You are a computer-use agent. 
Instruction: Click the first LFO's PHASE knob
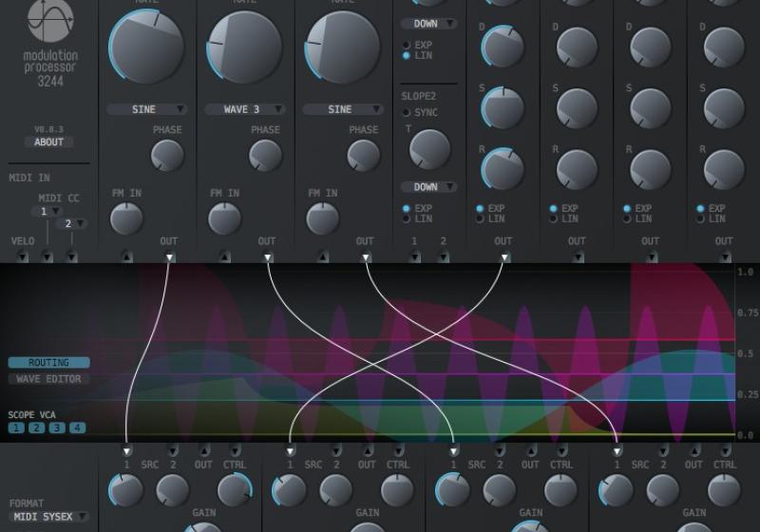pyautogui.click(x=167, y=156)
